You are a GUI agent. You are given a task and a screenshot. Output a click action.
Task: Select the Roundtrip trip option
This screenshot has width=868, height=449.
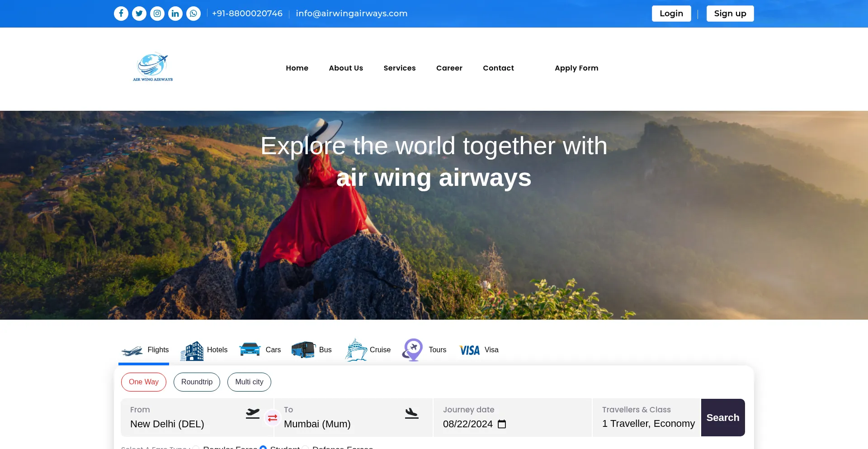197,382
